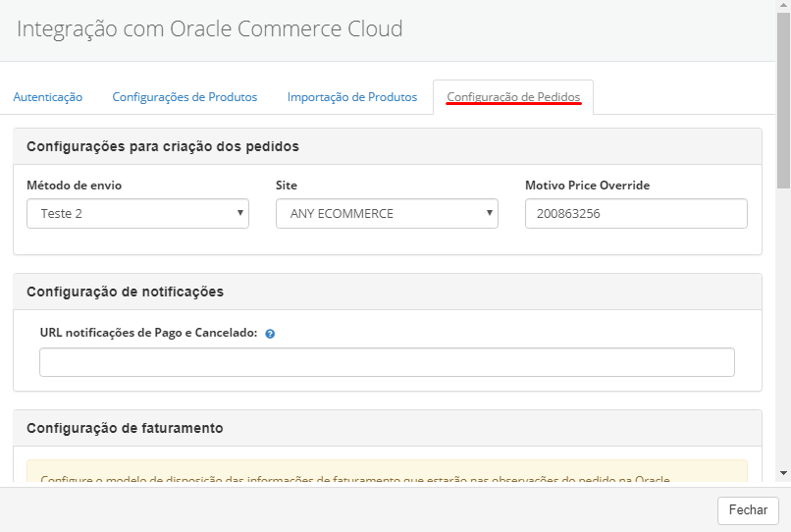Click Configurações para criação dos pedidos heading
This screenshot has width=791, height=532.
pyautogui.click(x=163, y=146)
